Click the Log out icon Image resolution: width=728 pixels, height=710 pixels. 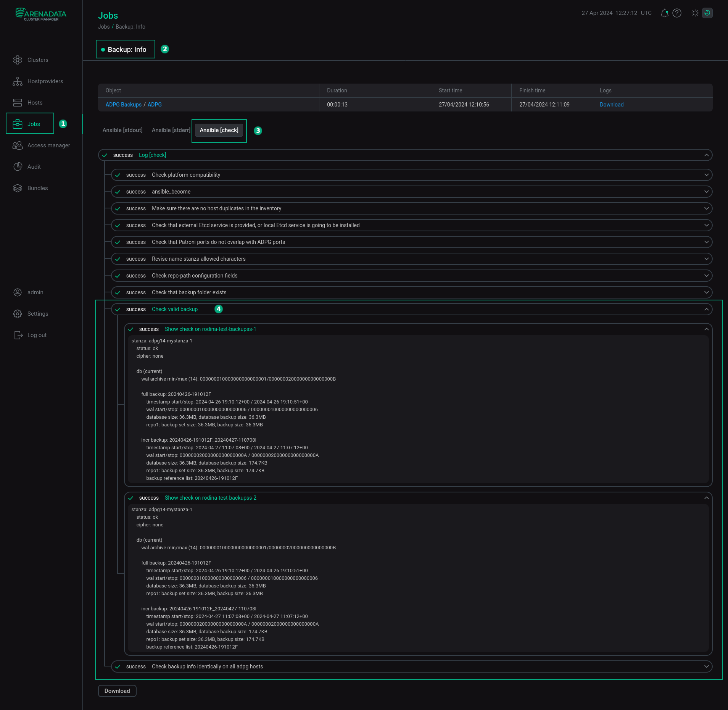pyautogui.click(x=18, y=335)
